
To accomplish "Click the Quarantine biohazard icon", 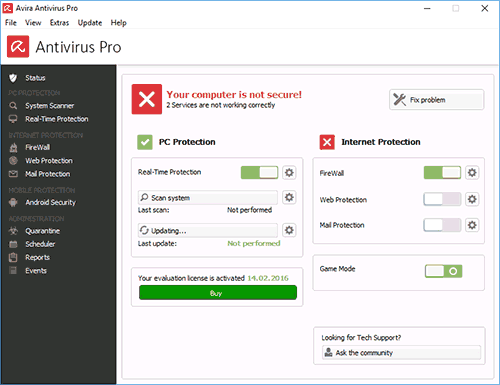I will (13, 231).
